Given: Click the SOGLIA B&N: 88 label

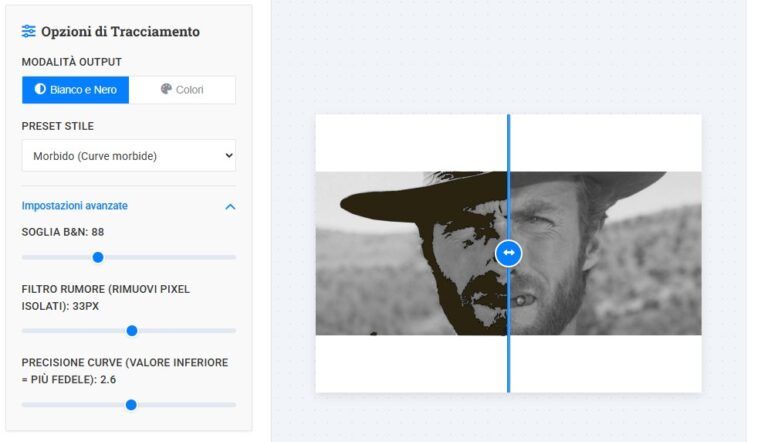Looking at the screenshot, I should (x=63, y=232).
